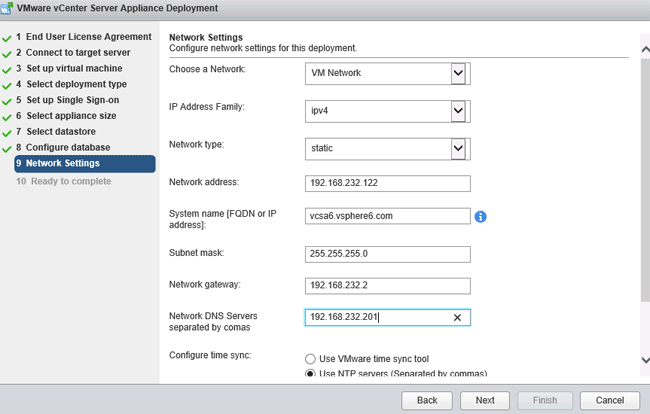Select Use VMware time sync tool option

point(310,359)
